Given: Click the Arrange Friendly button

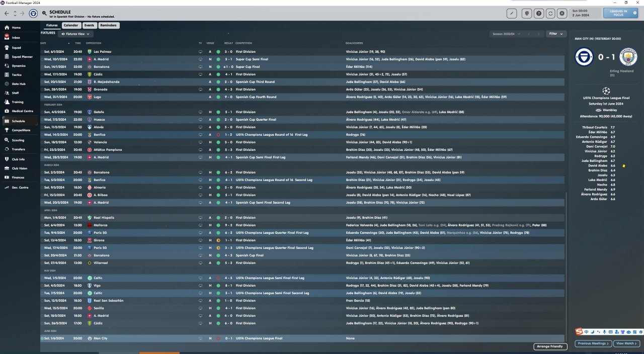Looking at the screenshot, I should click(x=550, y=346).
